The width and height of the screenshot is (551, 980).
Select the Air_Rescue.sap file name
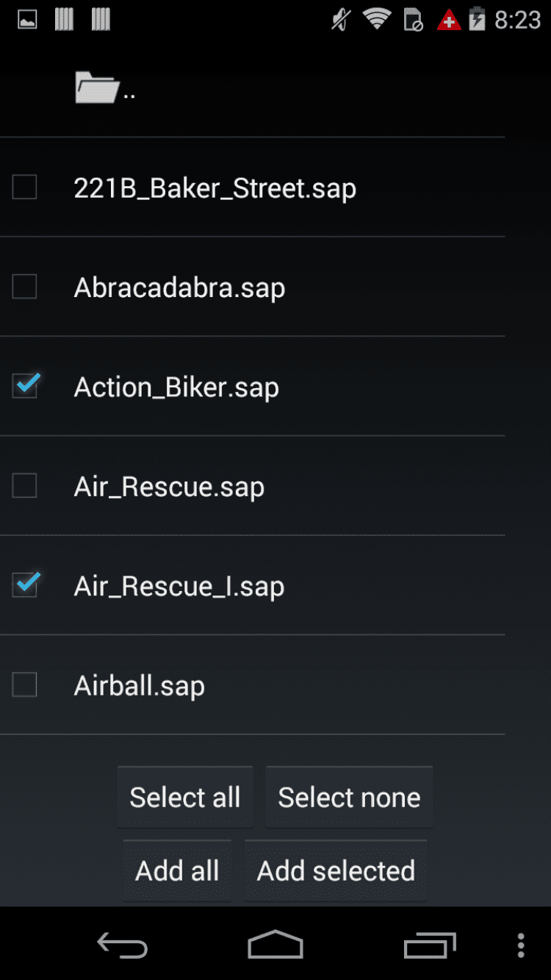(169, 487)
